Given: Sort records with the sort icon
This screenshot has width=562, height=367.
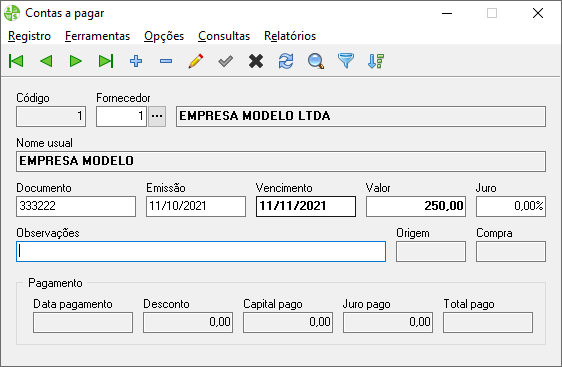Looking at the screenshot, I should 376,61.
